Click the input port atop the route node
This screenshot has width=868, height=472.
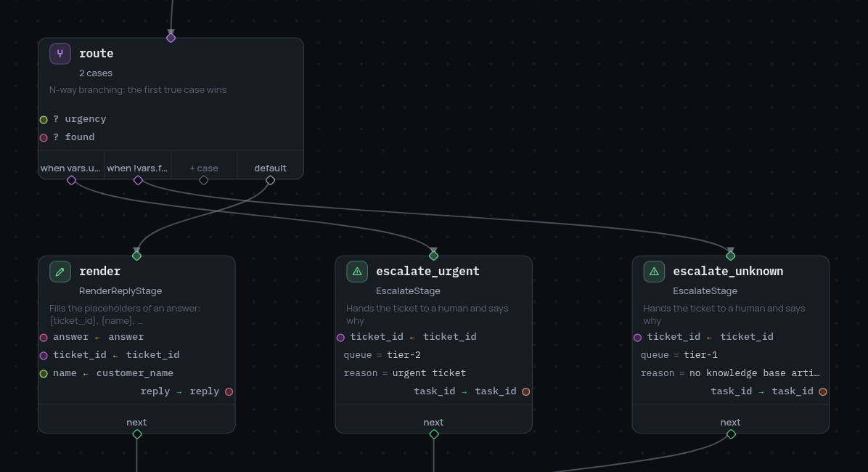tap(171, 38)
